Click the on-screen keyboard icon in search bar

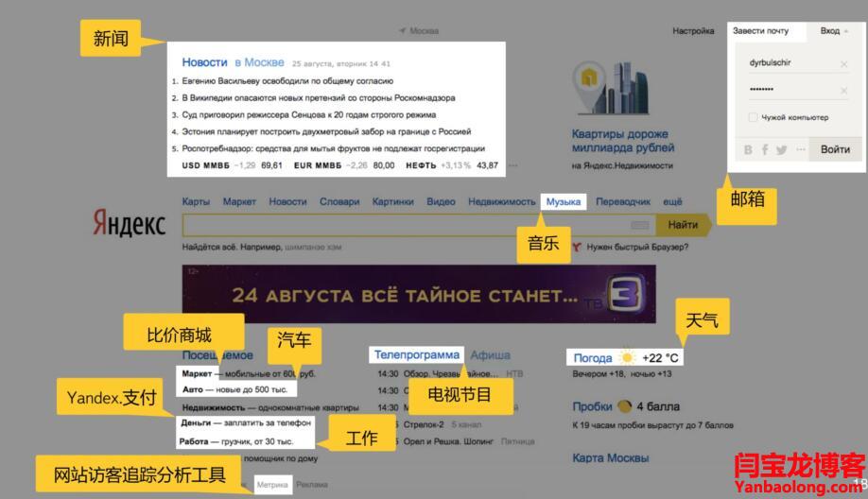tap(640, 225)
